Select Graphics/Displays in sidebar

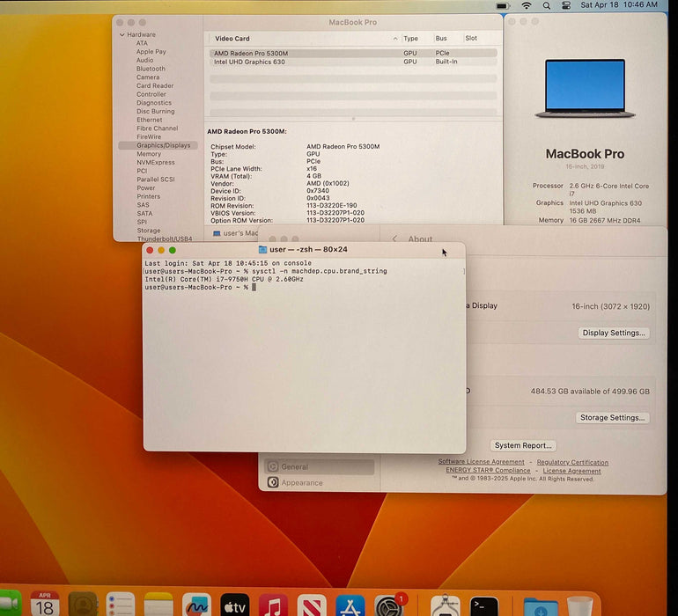point(158,145)
